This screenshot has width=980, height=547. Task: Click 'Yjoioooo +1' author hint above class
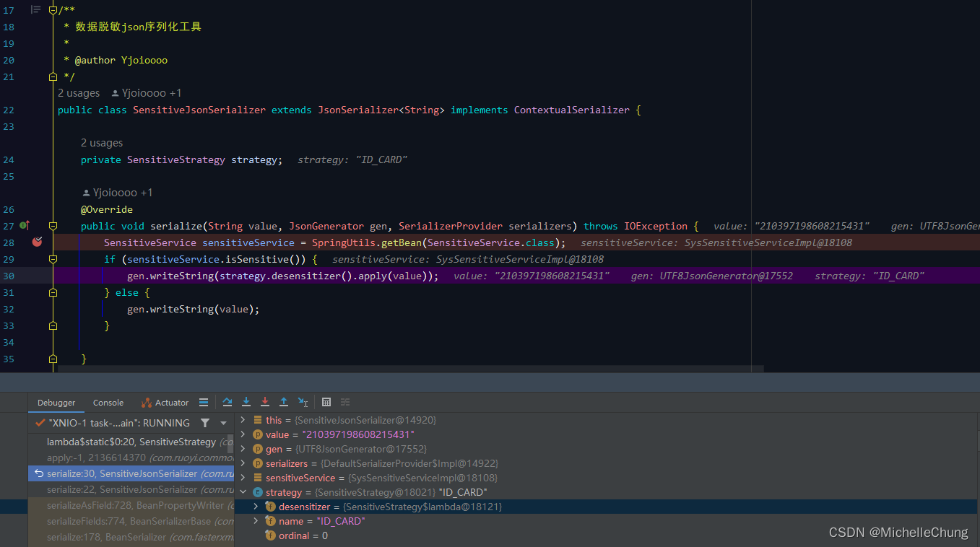click(x=147, y=93)
